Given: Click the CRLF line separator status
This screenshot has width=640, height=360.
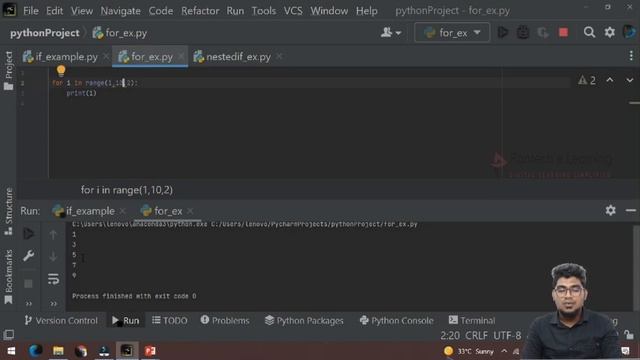Looking at the screenshot, I should click(x=476, y=336).
